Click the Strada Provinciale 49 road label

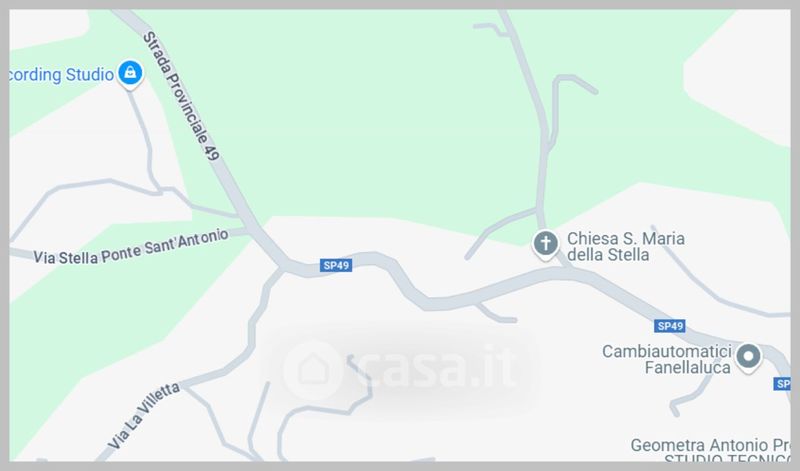pos(182,96)
